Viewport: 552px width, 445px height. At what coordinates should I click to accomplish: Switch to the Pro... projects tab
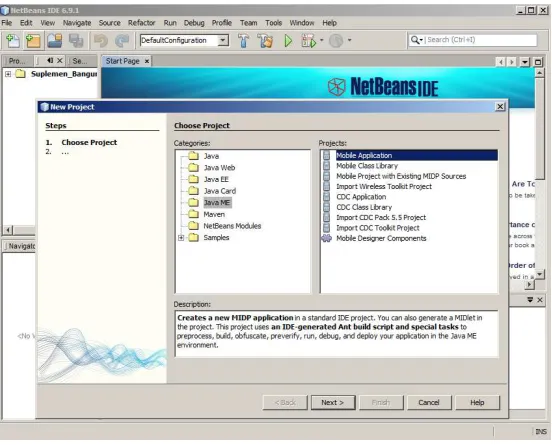[17, 61]
